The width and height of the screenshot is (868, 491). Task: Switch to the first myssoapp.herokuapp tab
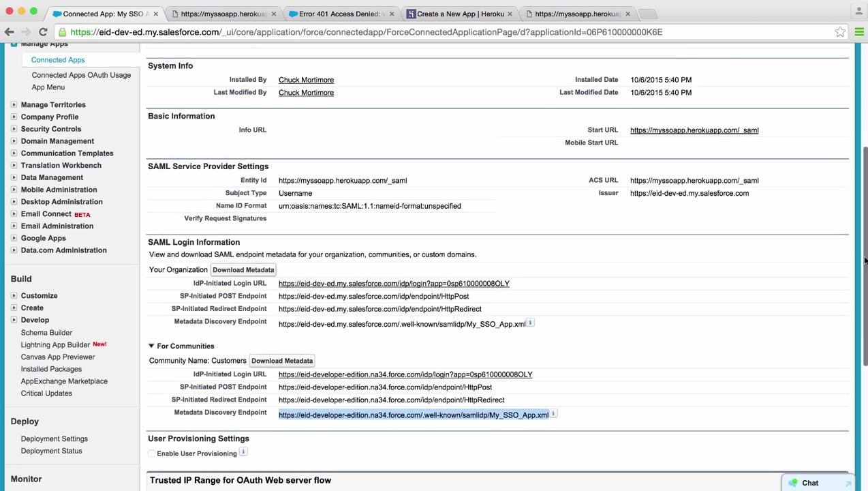click(x=224, y=14)
